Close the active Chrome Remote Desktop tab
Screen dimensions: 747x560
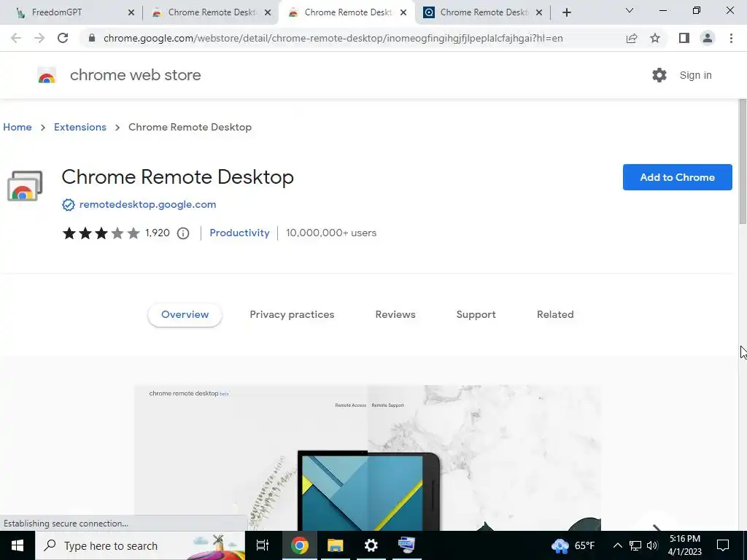[403, 12]
